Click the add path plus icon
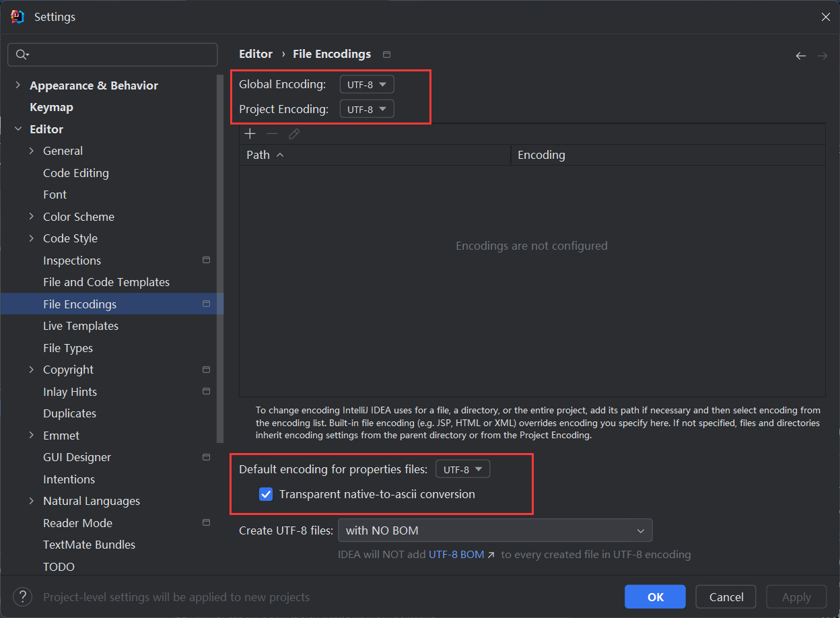The image size is (840, 618). [250, 134]
